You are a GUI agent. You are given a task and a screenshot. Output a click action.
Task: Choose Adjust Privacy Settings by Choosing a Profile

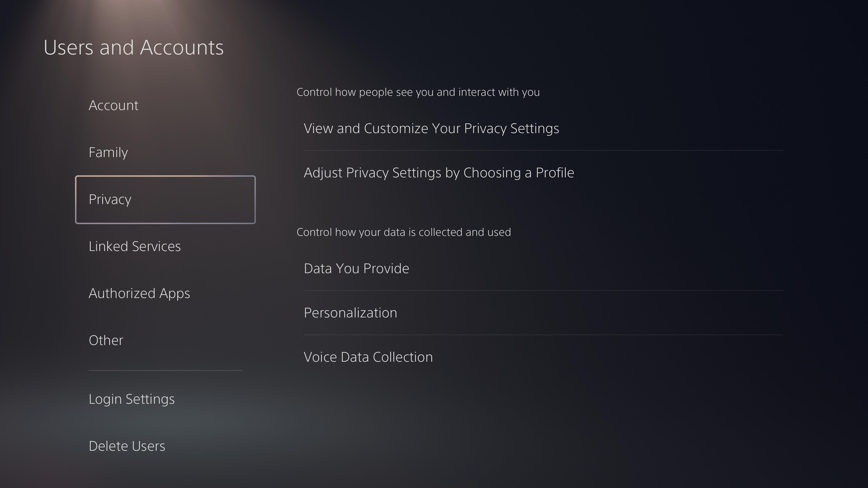click(439, 173)
